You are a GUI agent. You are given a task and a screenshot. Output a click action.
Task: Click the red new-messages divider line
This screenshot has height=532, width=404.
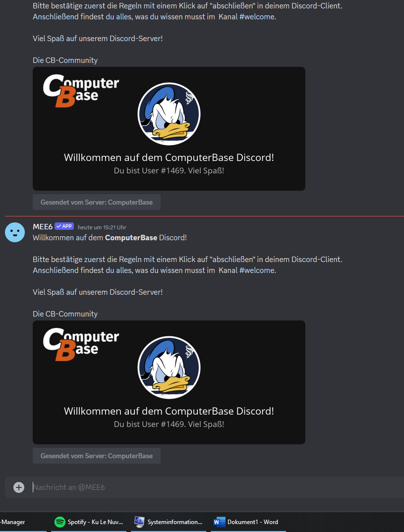(x=204, y=216)
